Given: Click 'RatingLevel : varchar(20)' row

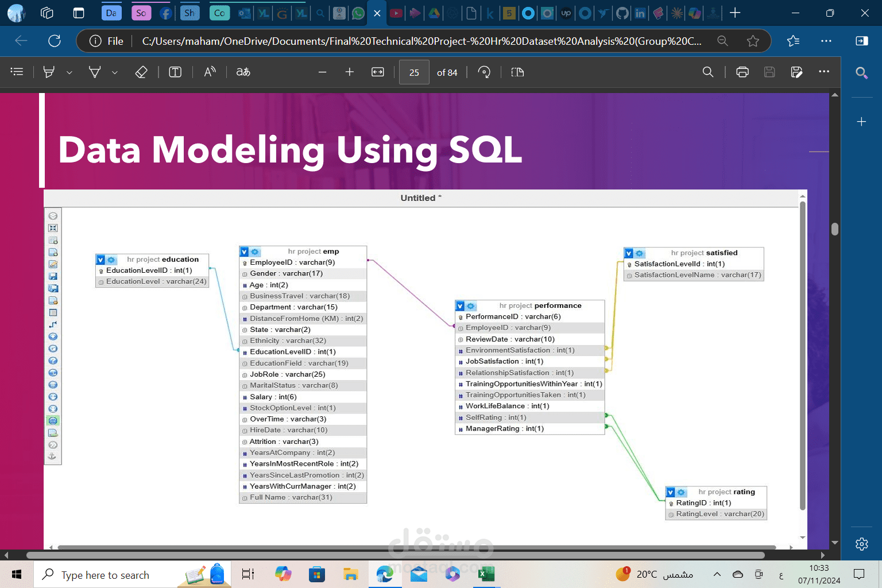Looking at the screenshot, I should click(x=716, y=514).
